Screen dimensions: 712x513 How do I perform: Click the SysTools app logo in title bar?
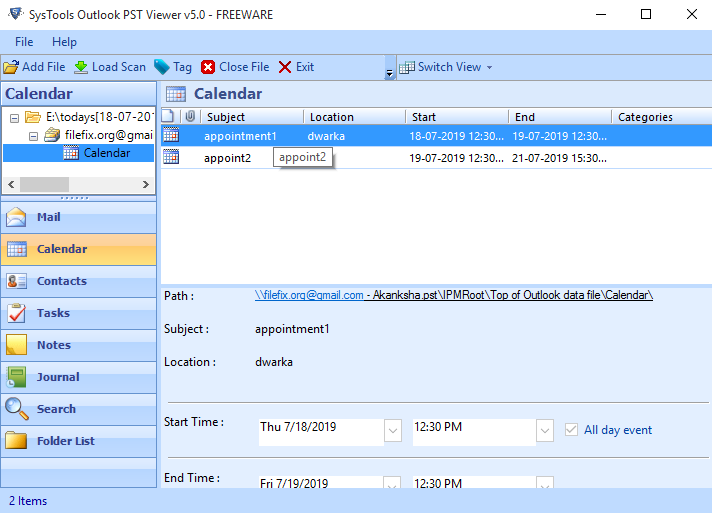tap(16, 14)
